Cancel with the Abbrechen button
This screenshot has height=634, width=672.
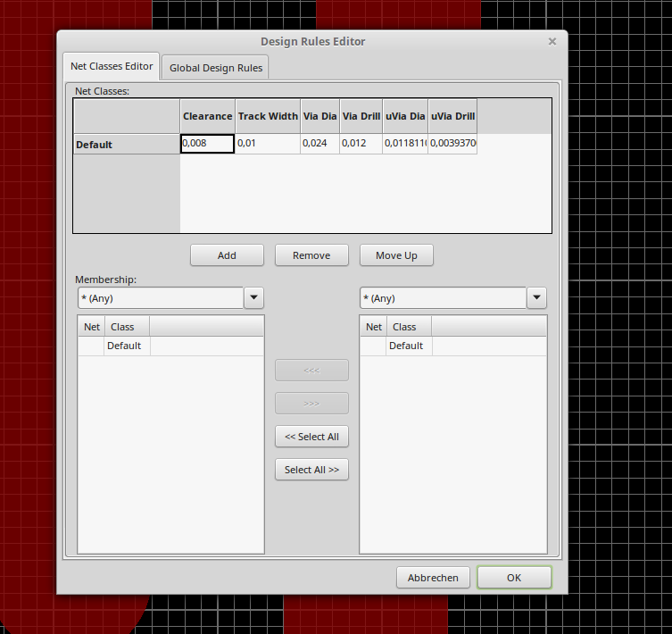tap(433, 578)
